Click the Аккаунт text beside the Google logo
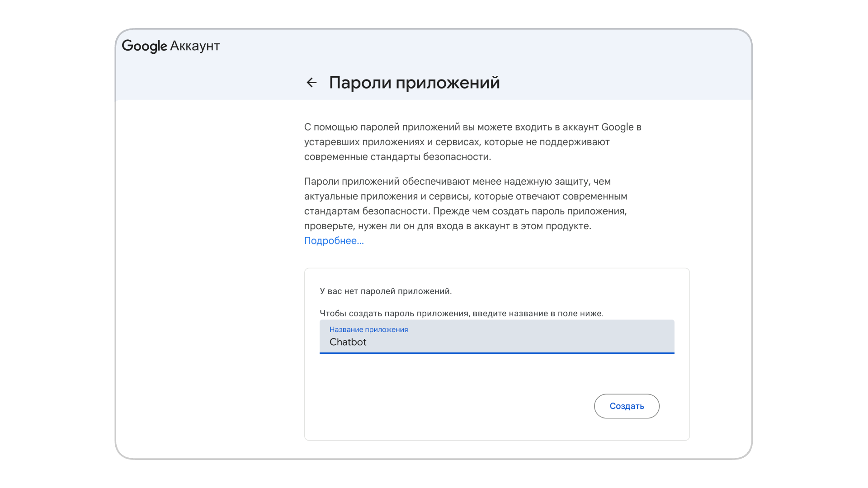 [x=195, y=46]
